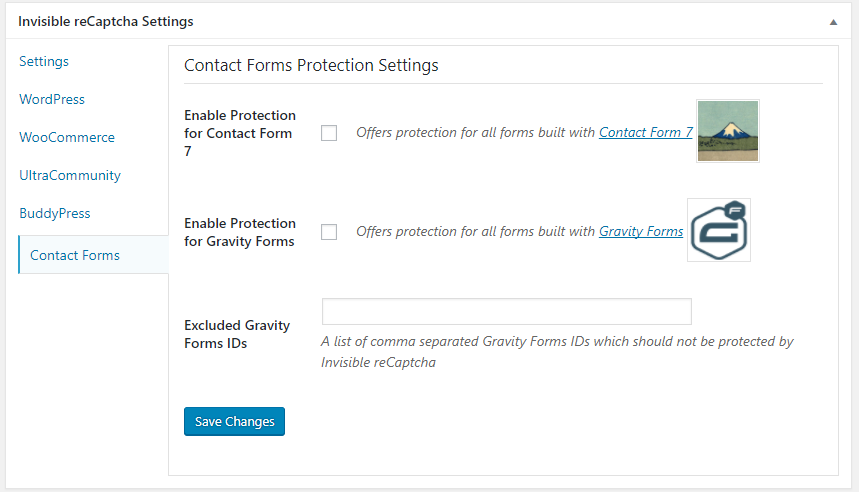859x492 pixels.
Task: Click the Gravity Forms logo icon
Action: 719,230
